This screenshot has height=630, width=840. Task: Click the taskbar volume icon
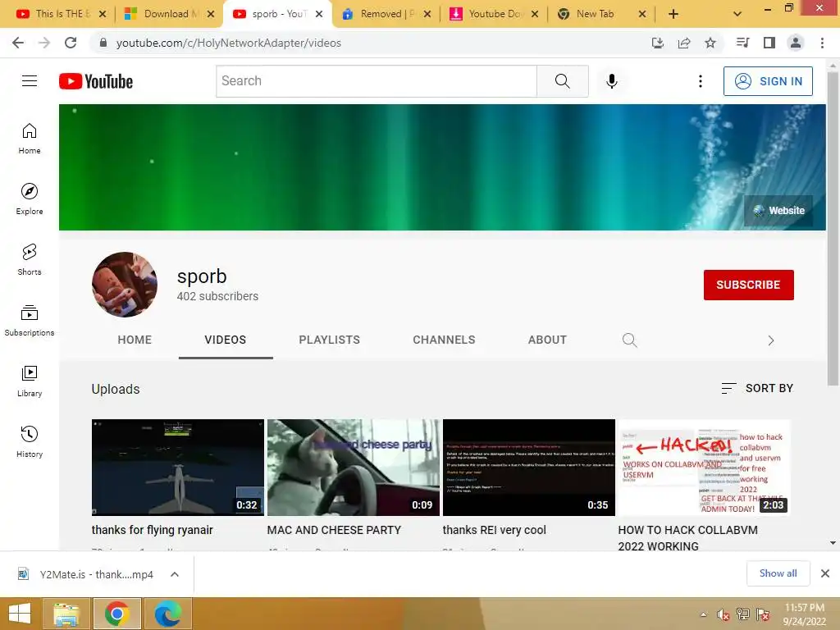tap(724, 614)
